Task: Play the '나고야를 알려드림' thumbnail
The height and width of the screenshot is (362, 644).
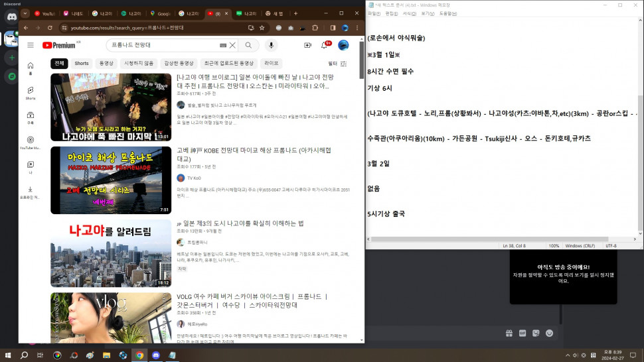Action: click(x=111, y=253)
